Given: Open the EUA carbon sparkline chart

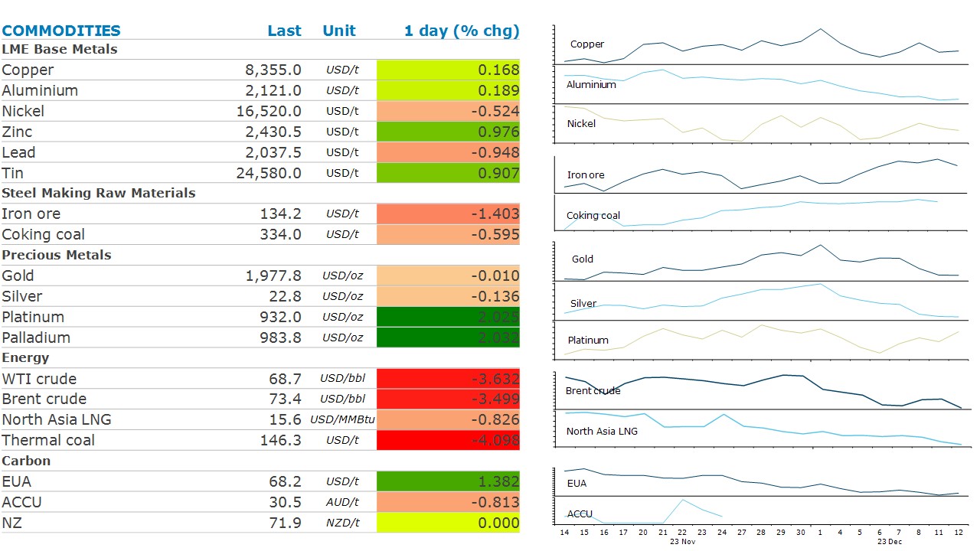Looking at the screenshot, I should click(761, 481).
